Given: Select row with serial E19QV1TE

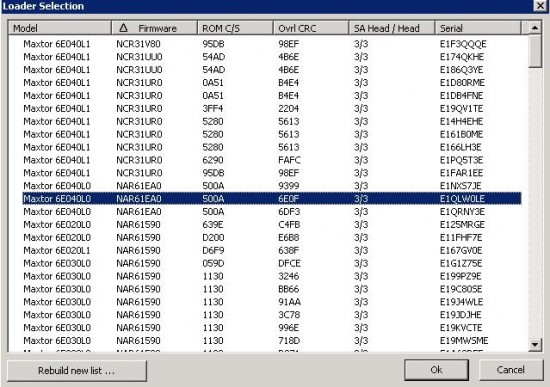Looking at the screenshot, I should point(272,108).
